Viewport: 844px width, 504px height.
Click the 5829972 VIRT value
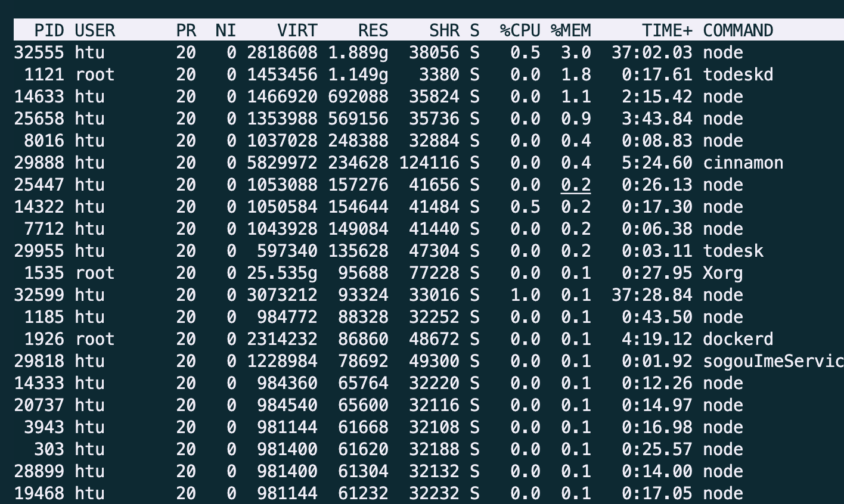[x=283, y=163]
